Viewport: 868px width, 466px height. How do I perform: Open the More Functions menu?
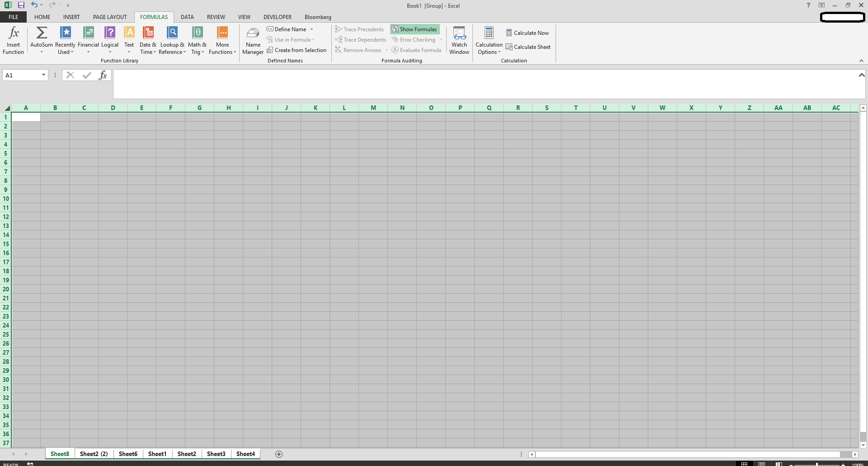(222, 40)
